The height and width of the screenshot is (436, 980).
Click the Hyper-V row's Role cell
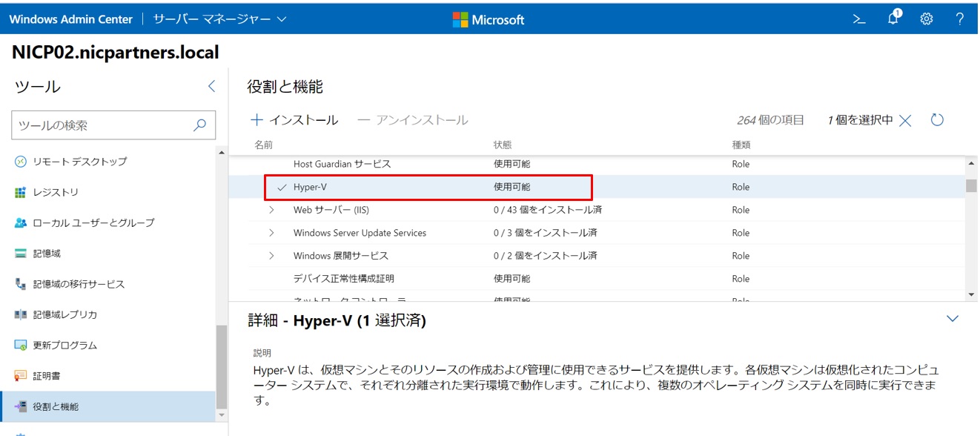(x=741, y=188)
